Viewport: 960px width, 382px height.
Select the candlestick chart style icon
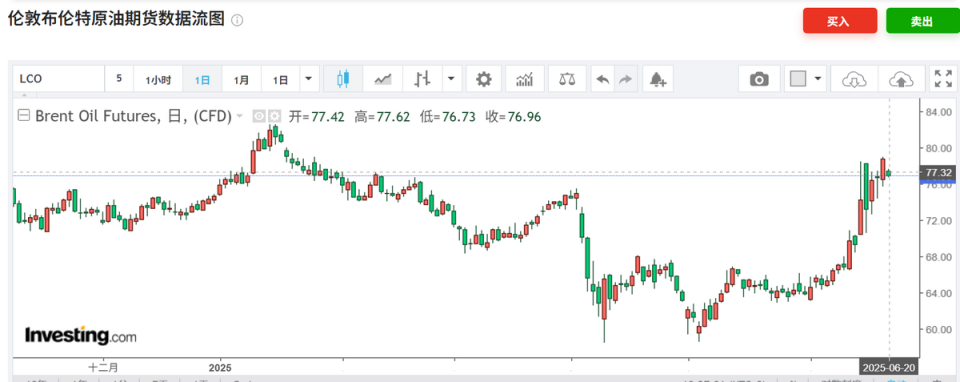tap(343, 79)
